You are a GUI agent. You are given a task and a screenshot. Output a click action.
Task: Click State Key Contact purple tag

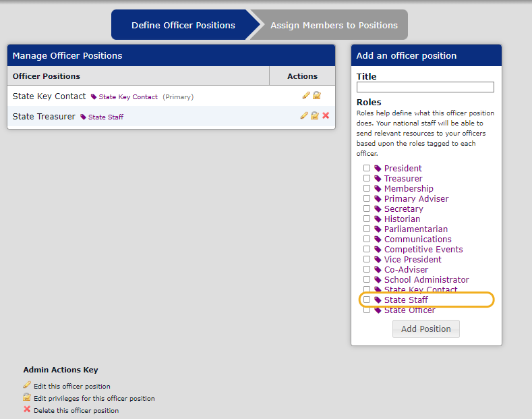coord(124,96)
